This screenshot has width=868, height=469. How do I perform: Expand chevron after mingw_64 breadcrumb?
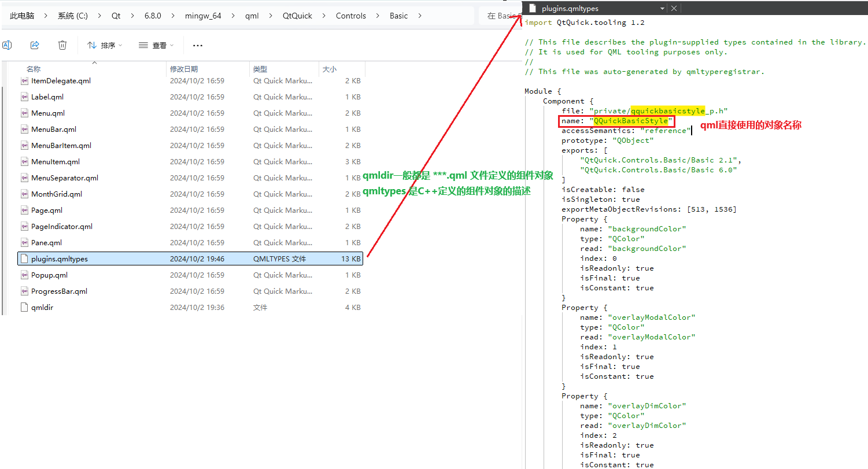(234, 16)
